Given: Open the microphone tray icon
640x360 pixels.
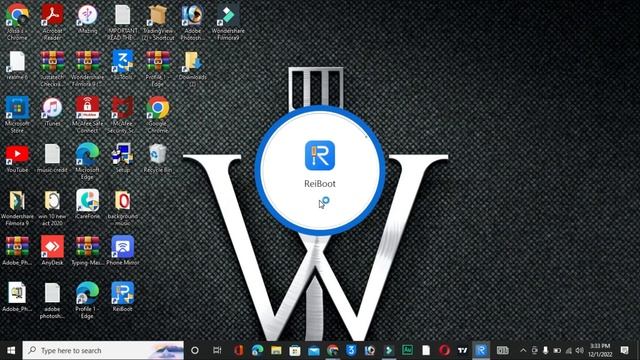Looking at the screenshot, I should point(545,350).
